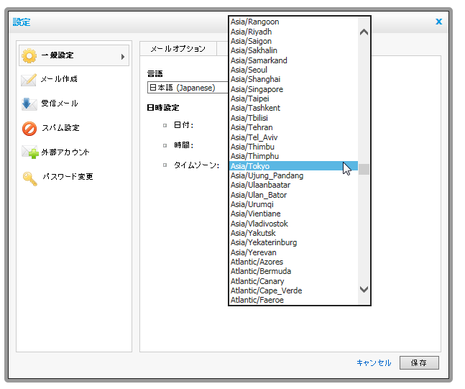Pick Asia/Thimphu timezone
465x389 pixels.
pos(293,156)
